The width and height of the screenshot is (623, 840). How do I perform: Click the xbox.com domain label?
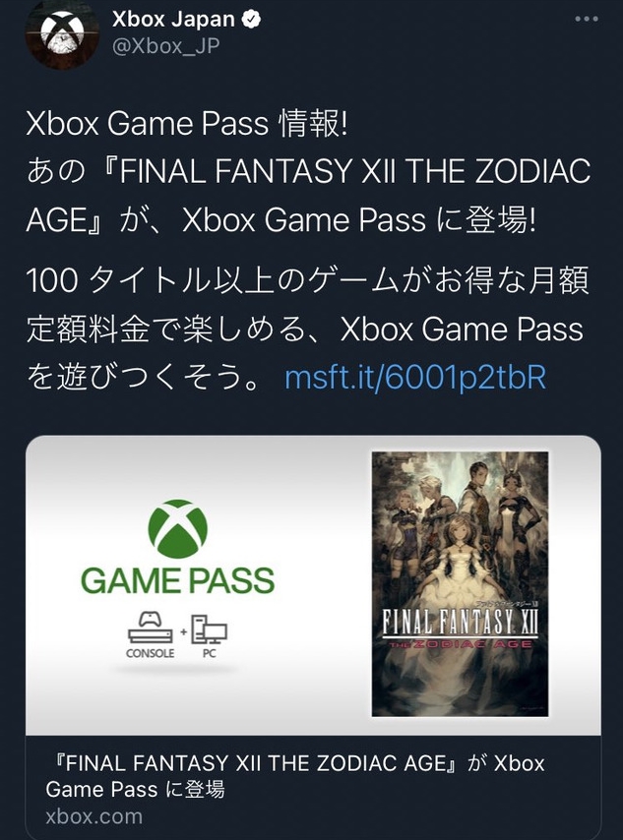click(x=94, y=817)
